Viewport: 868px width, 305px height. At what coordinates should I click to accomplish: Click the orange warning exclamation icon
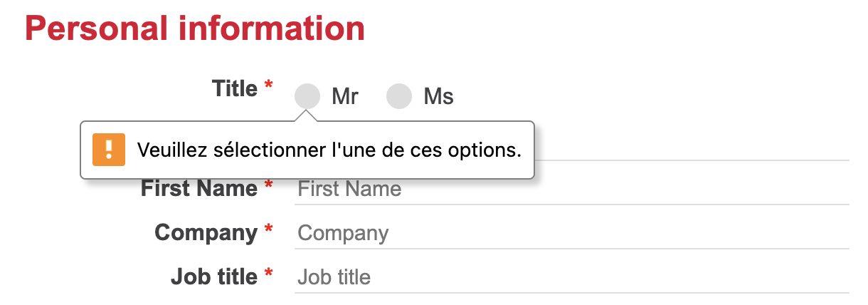tap(109, 149)
